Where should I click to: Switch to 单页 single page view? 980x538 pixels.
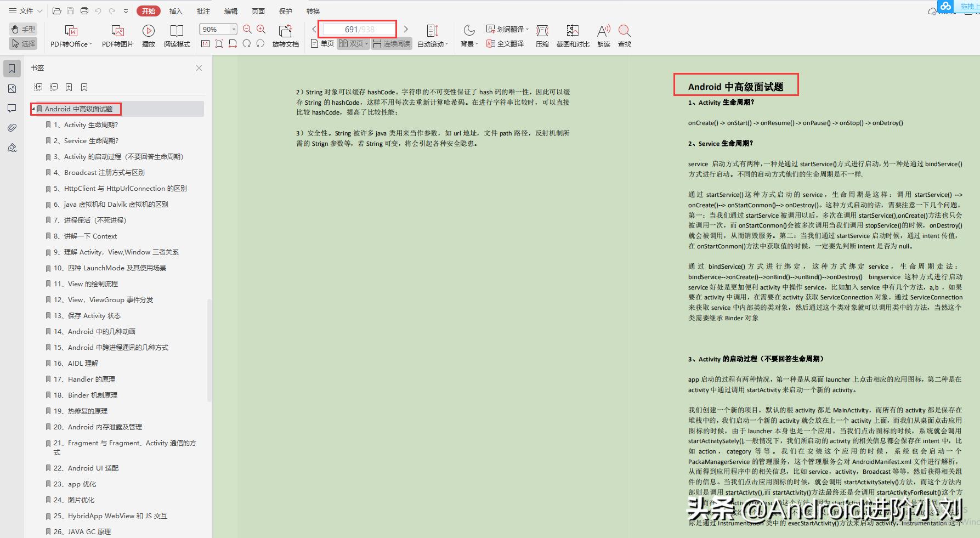322,44
